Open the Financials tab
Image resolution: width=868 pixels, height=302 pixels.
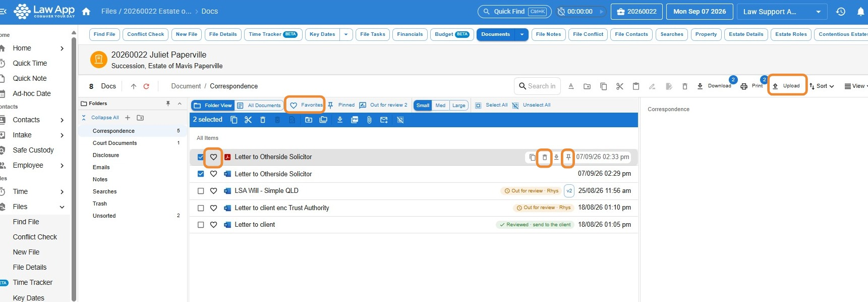410,34
